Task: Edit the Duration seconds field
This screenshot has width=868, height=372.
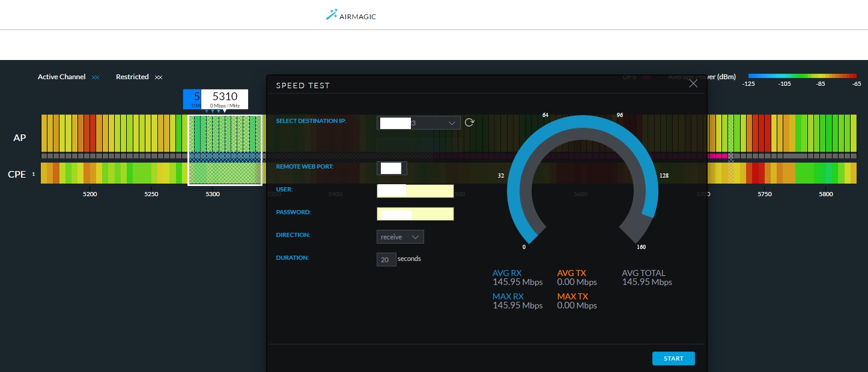Action: pos(386,260)
